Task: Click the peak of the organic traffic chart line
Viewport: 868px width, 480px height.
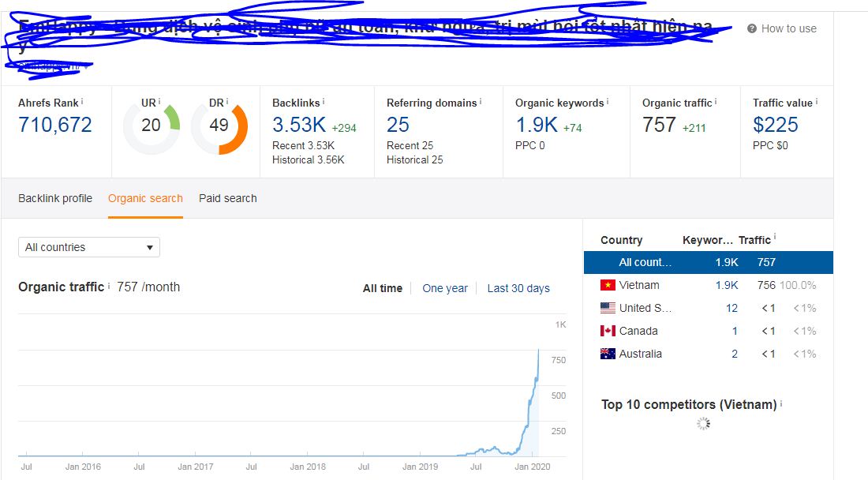Action: pyautogui.click(x=538, y=350)
